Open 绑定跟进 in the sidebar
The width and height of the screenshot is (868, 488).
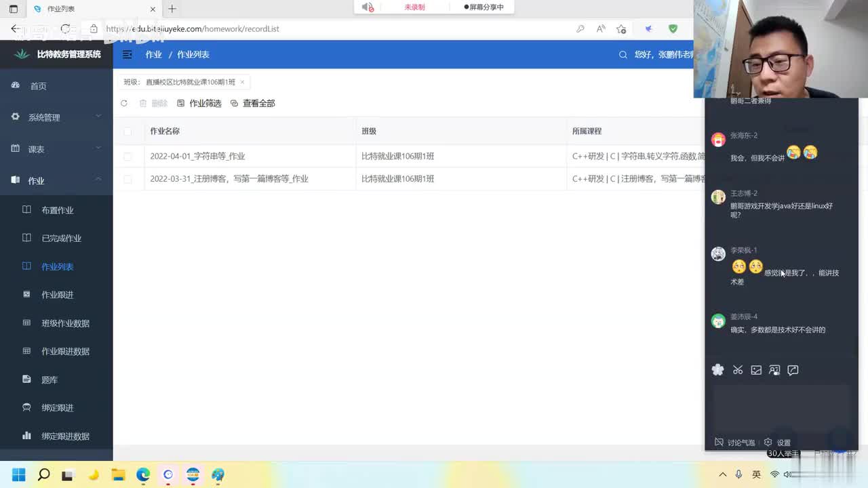coord(57,408)
